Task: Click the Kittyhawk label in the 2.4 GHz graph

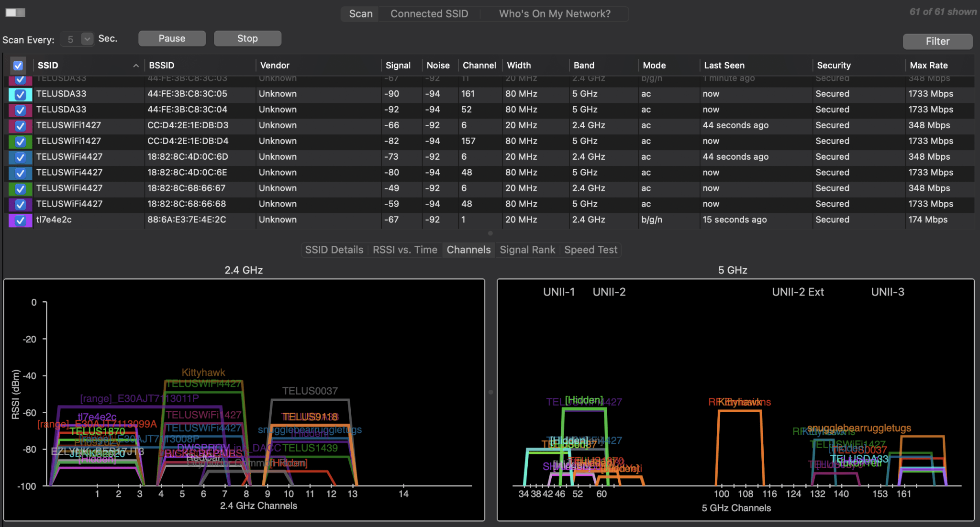Action: click(203, 373)
